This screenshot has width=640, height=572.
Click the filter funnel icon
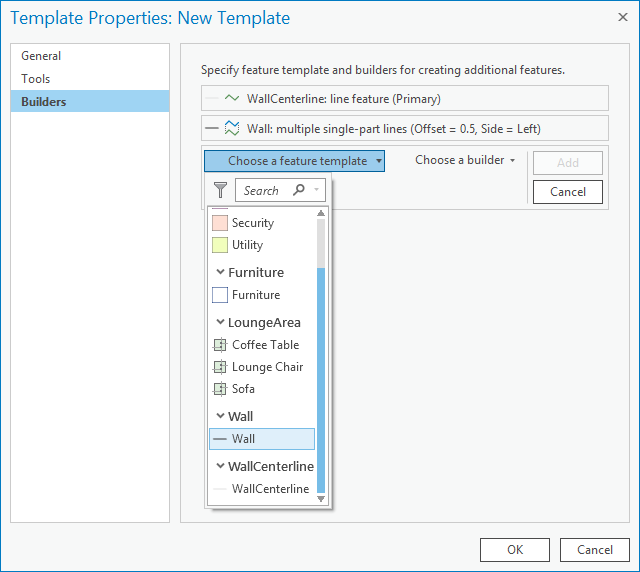pyautogui.click(x=220, y=190)
